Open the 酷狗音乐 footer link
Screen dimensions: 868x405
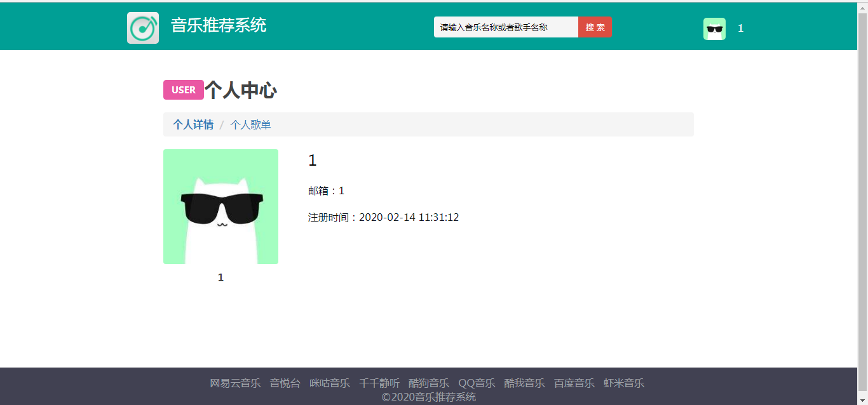point(429,383)
